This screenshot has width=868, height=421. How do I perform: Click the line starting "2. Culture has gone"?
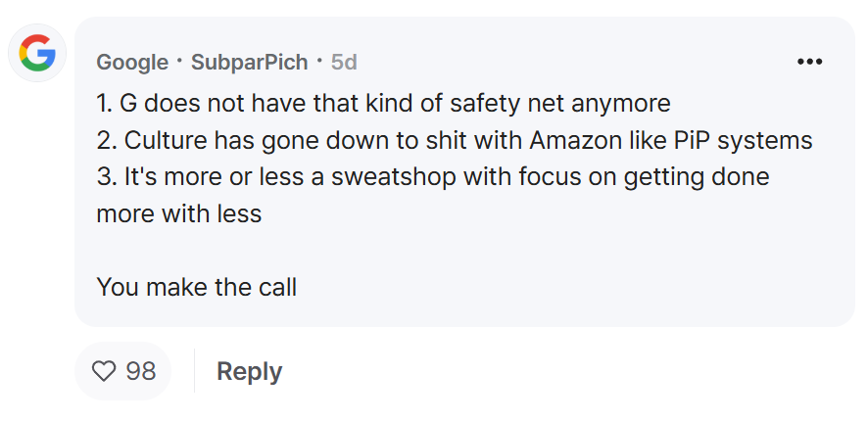(x=454, y=139)
